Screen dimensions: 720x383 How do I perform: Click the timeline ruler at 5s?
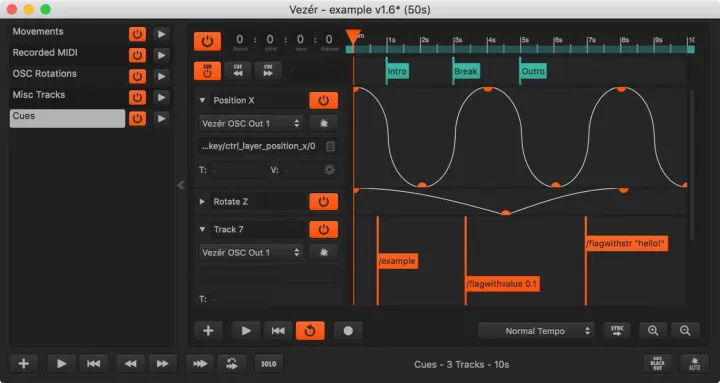pyautogui.click(x=522, y=45)
